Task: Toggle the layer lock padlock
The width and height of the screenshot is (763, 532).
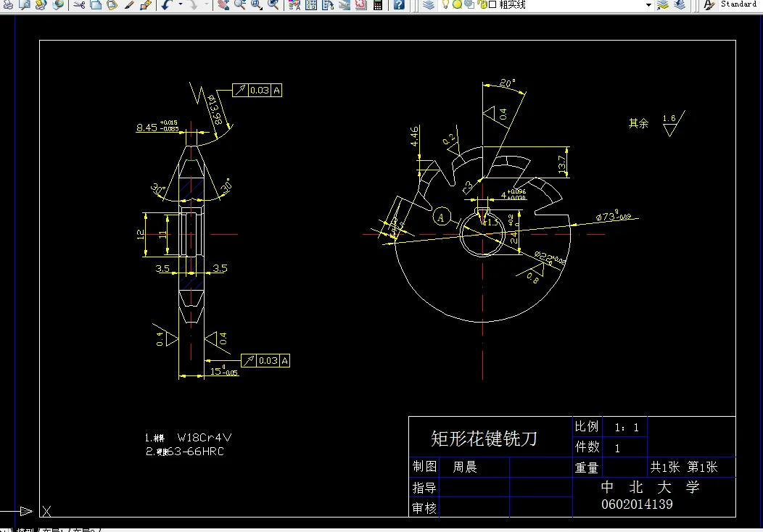Action: (x=483, y=4)
